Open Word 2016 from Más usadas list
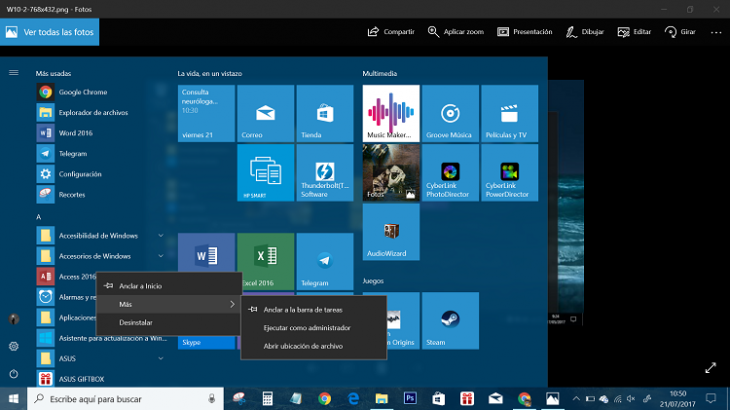The width and height of the screenshot is (730, 410). (100, 133)
